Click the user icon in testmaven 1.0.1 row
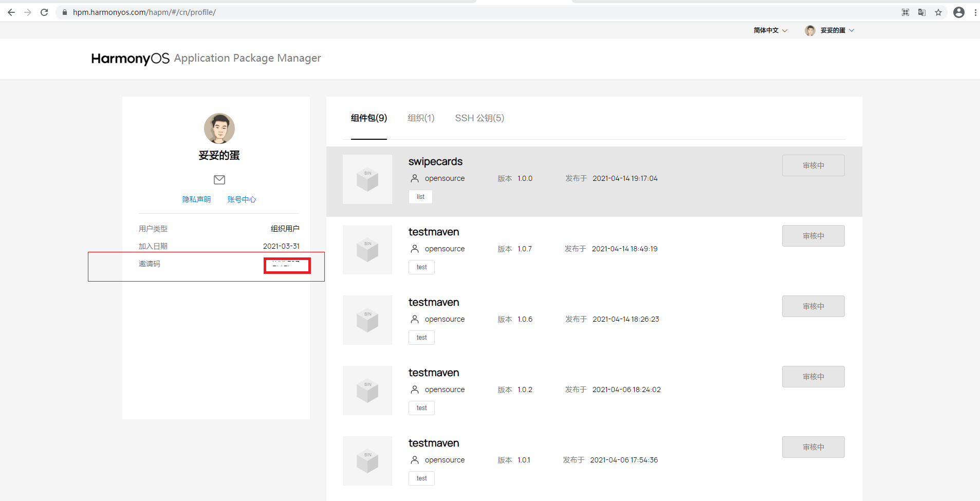Screen dimensions: 980x501 (x=415, y=460)
